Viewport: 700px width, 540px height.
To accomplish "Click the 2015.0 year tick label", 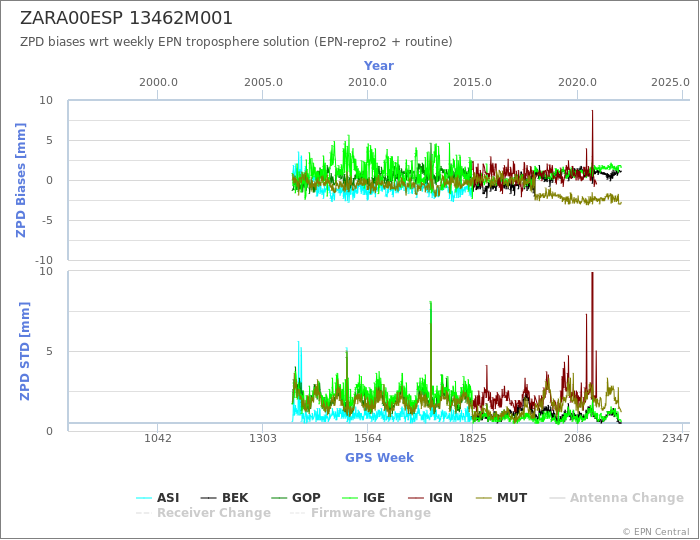I will click(472, 83).
